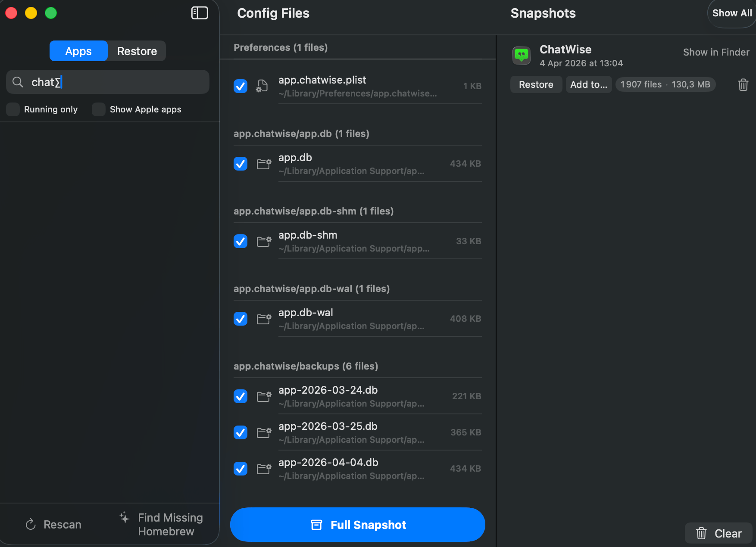Click the app.chatwise/backups (6 files) header
The height and width of the screenshot is (547, 756).
pos(306,366)
